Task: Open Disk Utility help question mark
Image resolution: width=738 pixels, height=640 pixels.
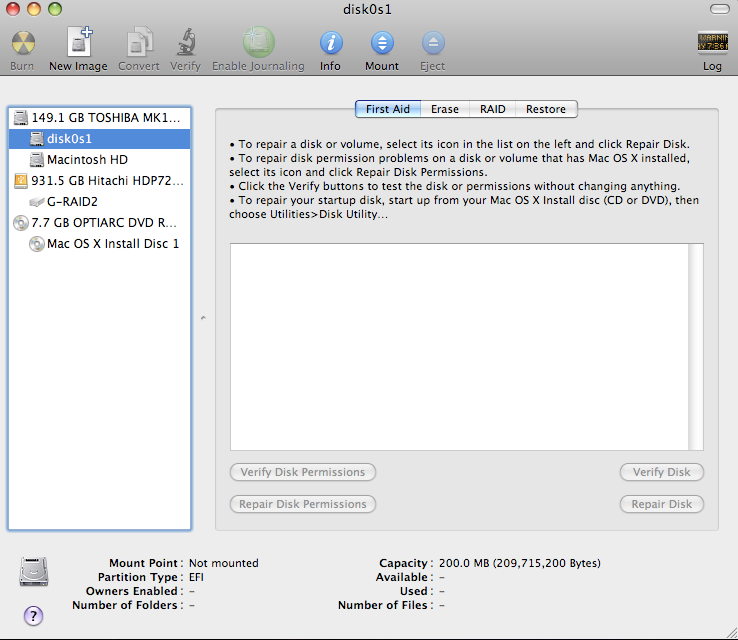Action: pos(33,616)
